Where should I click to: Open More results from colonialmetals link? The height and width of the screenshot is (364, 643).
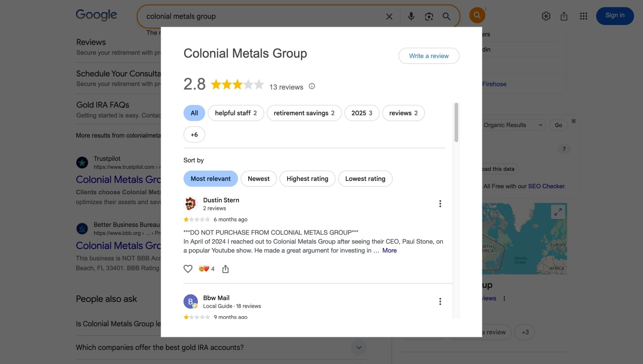[118, 135]
